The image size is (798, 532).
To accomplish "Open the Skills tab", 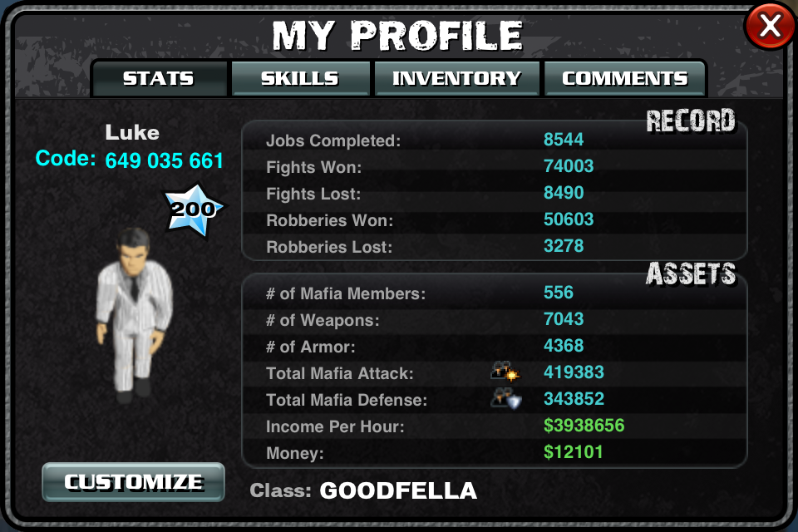I will (x=300, y=78).
